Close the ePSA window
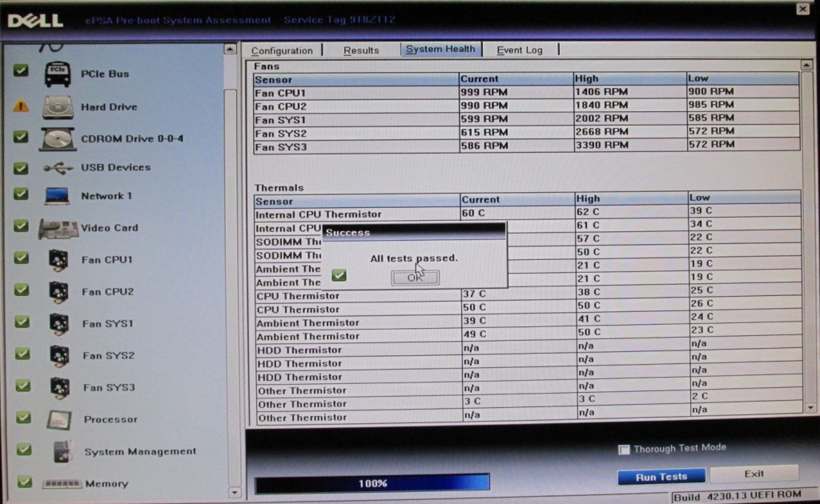Screen dimensions: 820x504 (x=802, y=8)
